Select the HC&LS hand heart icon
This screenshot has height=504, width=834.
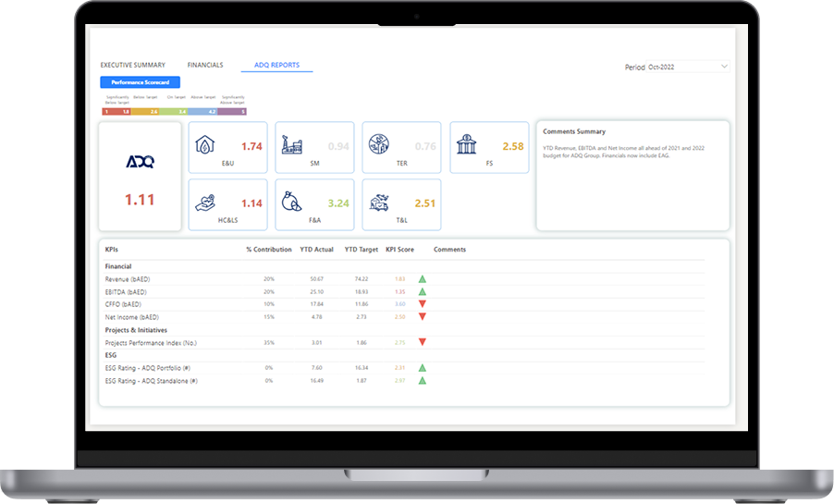pos(205,203)
